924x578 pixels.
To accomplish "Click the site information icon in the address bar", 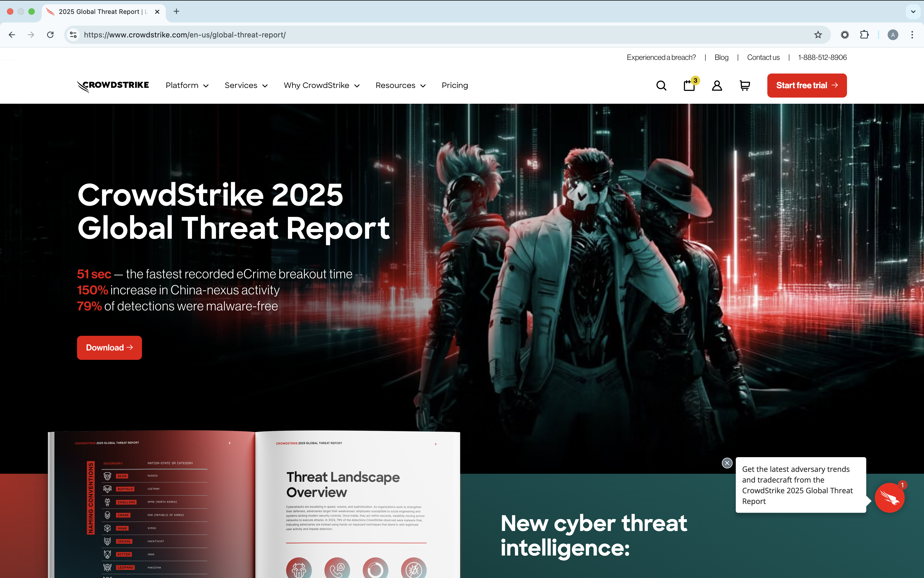I will (74, 35).
